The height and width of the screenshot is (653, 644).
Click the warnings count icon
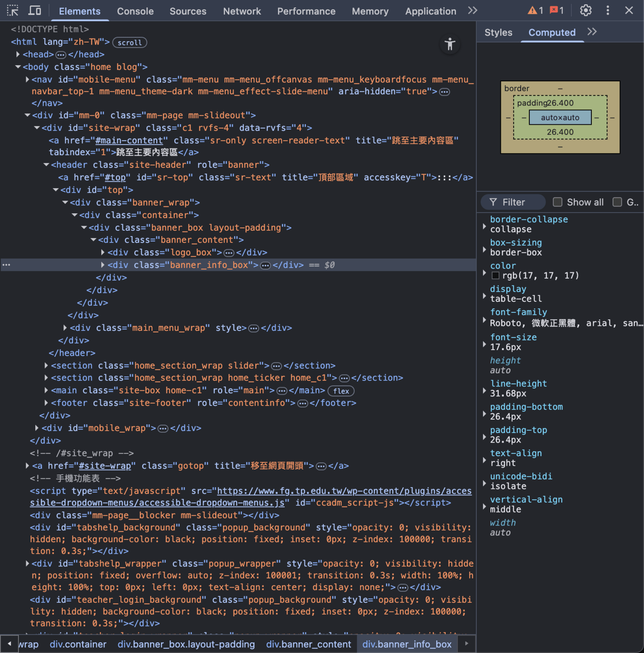tap(535, 11)
